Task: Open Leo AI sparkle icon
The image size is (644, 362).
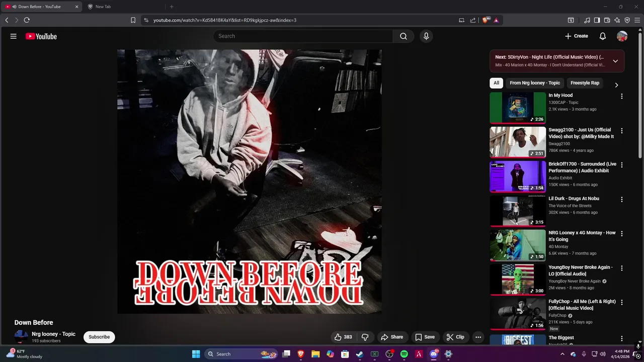Action: [x=617, y=20]
